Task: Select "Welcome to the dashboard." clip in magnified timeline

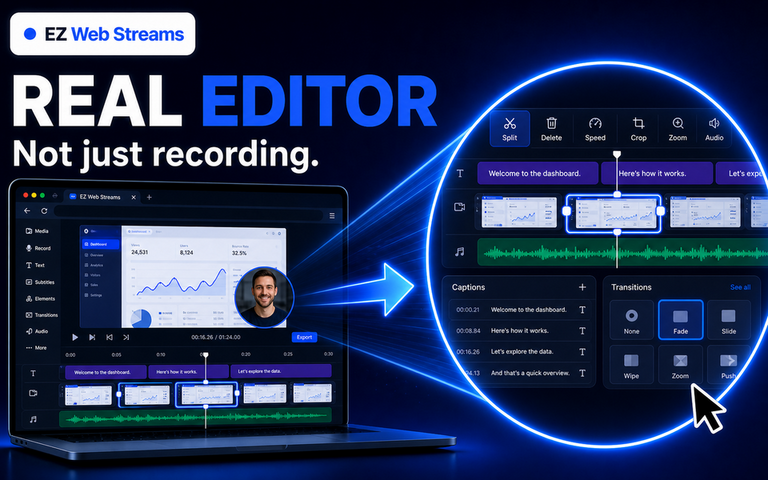Action: coord(538,173)
